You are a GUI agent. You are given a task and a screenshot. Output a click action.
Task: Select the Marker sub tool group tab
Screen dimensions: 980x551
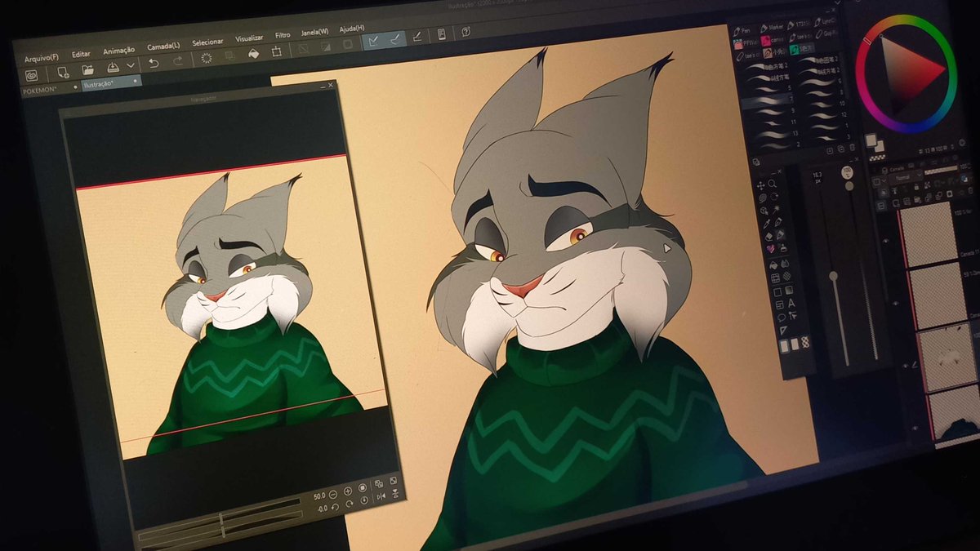pos(772,26)
